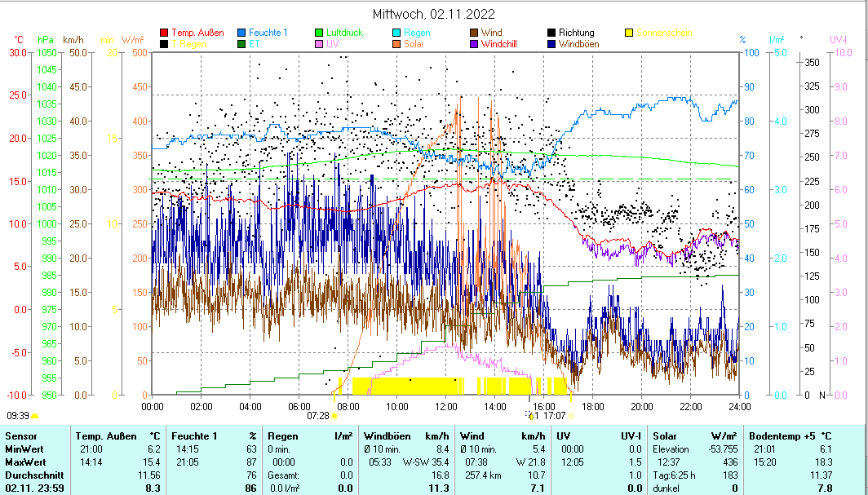
Task: Click the solar elevation value "-53.755"
Action: coord(722,449)
